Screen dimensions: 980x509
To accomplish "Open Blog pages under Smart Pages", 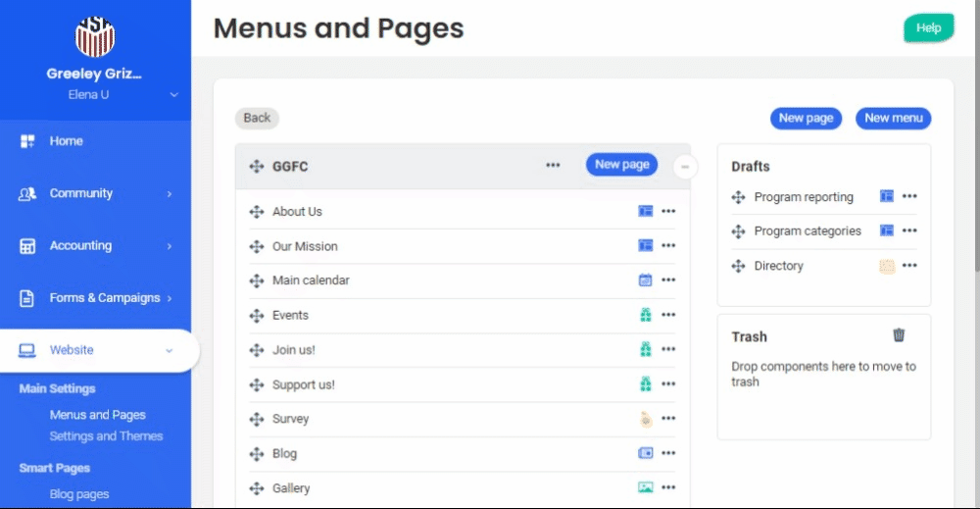I will pyautogui.click(x=79, y=494).
